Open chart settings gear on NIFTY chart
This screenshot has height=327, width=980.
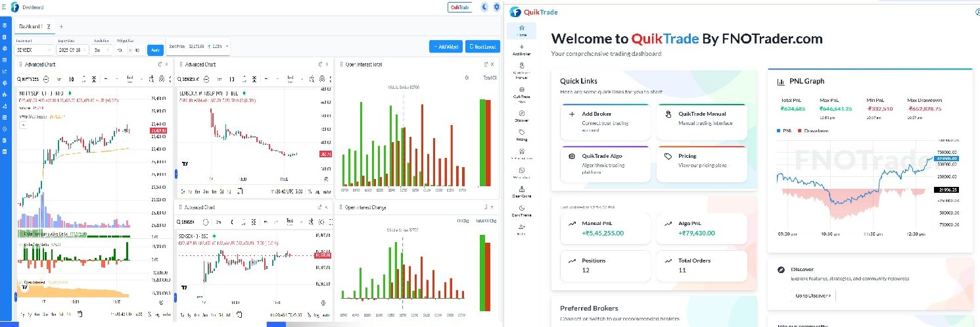162,79
